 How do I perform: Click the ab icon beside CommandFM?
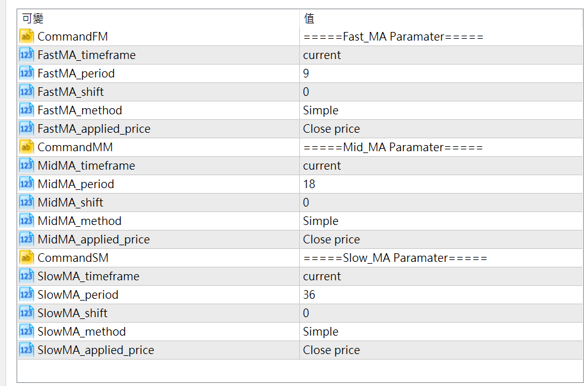(x=26, y=36)
